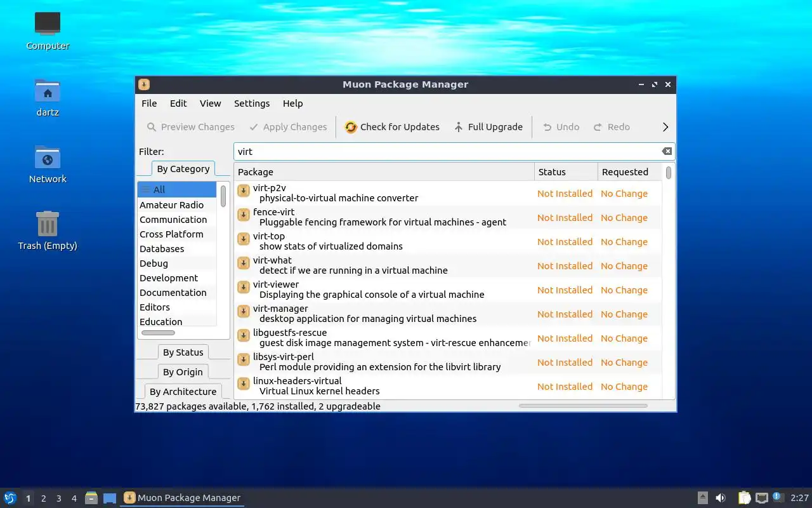812x508 pixels.
Task: Select the Communication category
Action: point(177,220)
